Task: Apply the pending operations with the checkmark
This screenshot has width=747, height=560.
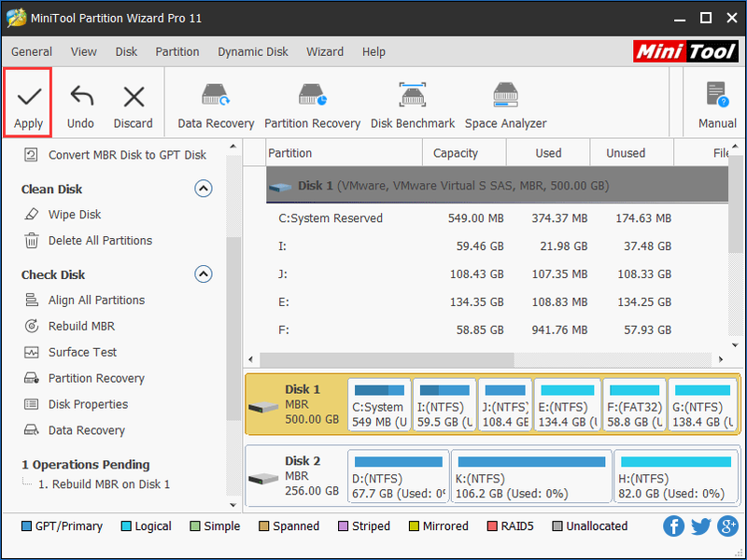Action: click(28, 103)
